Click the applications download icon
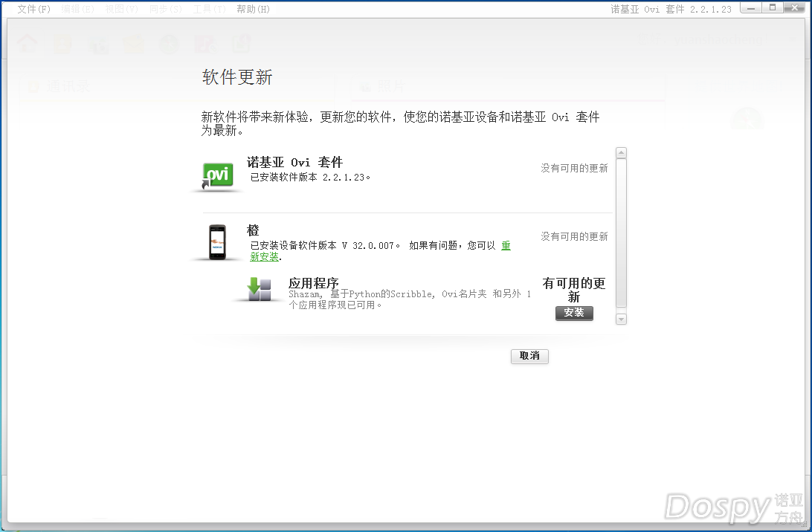Screen dimensions: 812x532 259,289
